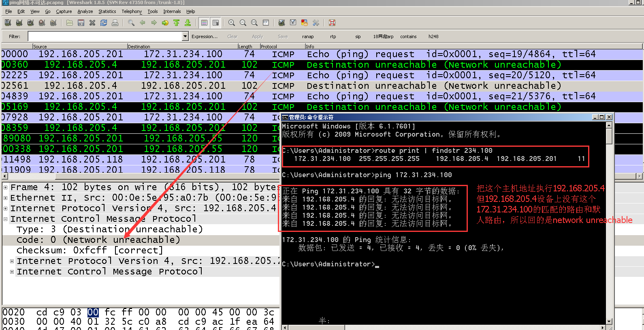Zoom in toolbar icon
The height and width of the screenshot is (330, 644).
pos(232,23)
